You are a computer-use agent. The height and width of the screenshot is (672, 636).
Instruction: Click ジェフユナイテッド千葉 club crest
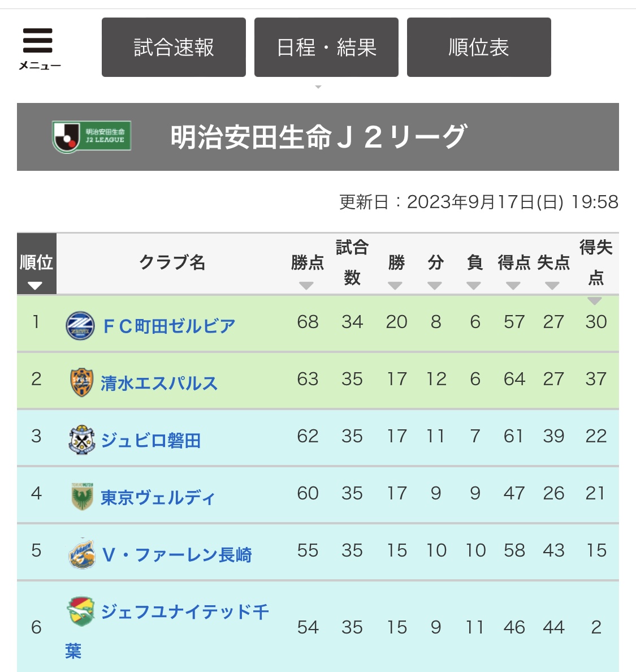tap(81, 611)
